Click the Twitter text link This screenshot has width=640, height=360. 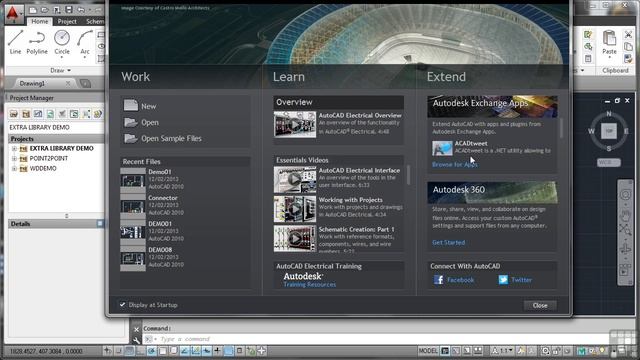[x=521, y=280]
